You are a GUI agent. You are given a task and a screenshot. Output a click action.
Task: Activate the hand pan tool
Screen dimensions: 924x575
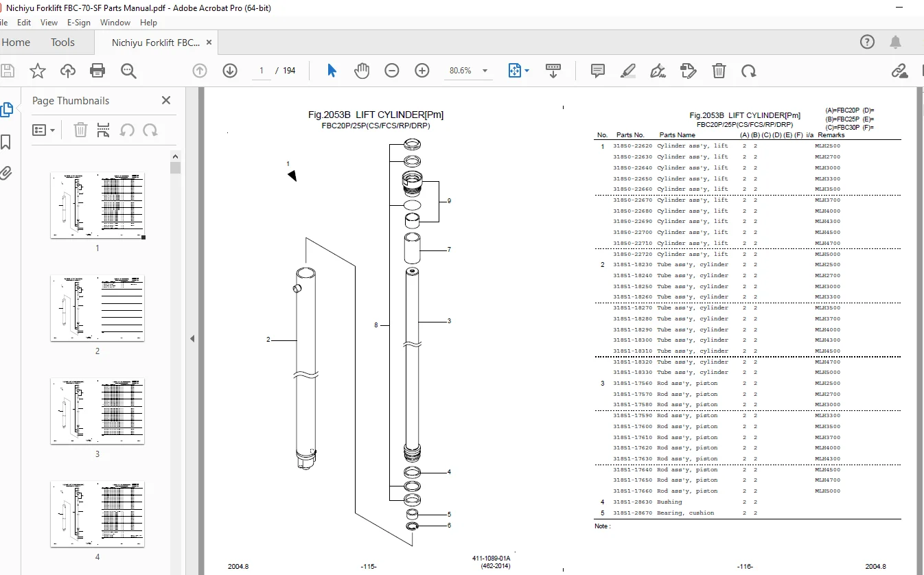click(x=362, y=71)
